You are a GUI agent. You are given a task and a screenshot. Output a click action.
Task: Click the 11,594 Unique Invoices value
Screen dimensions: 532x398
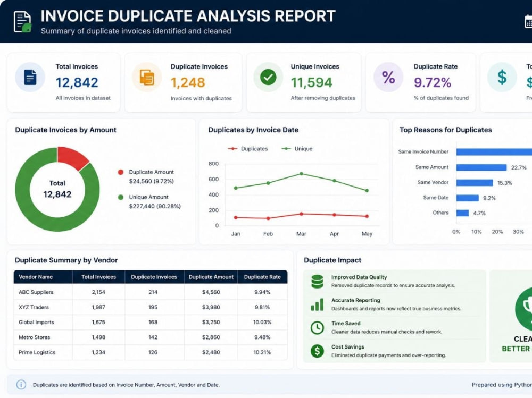tap(311, 82)
